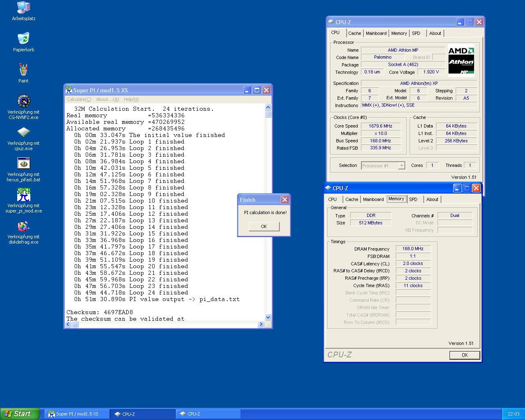Click scroll right arrow in Super PI
This screenshot has height=420, width=525.
tap(261, 324)
